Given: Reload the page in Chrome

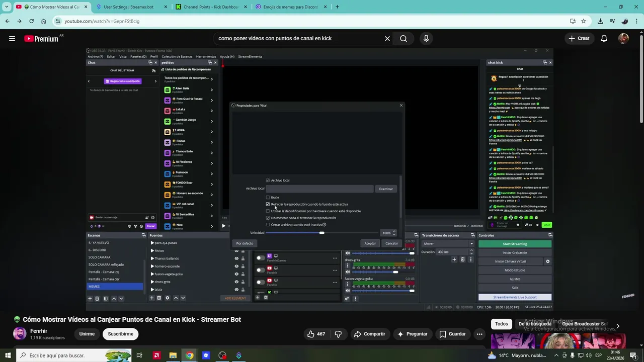Looking at the screenshot, I should (x=31, y=21).
